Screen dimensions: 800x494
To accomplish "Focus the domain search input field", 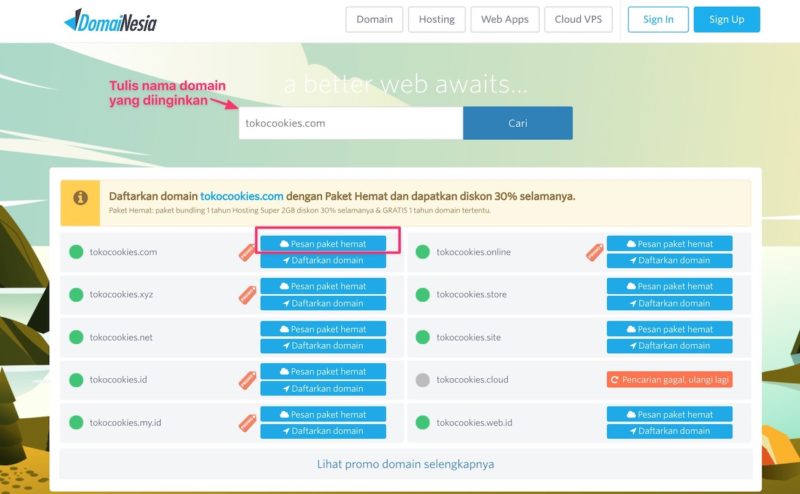I will (x=351, y=123).
